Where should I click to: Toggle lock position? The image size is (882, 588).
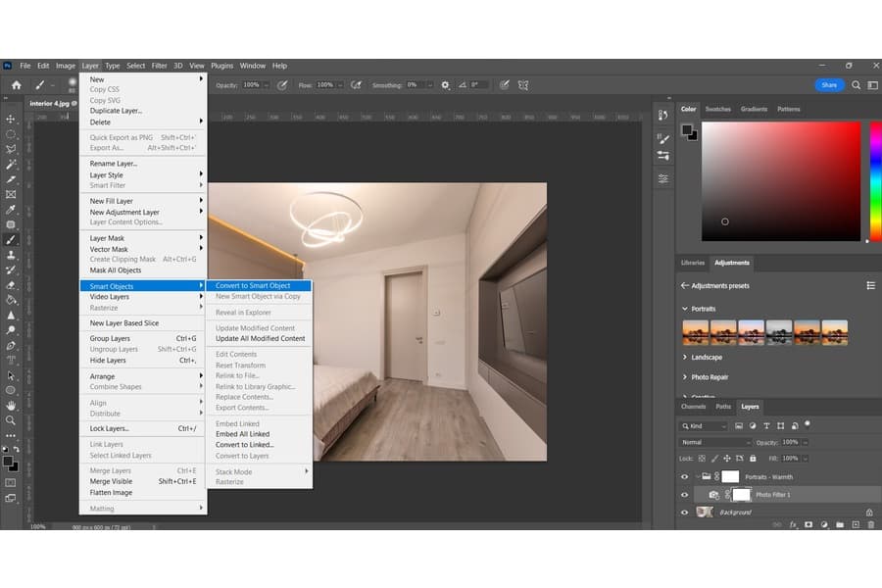tap(727, 459)
